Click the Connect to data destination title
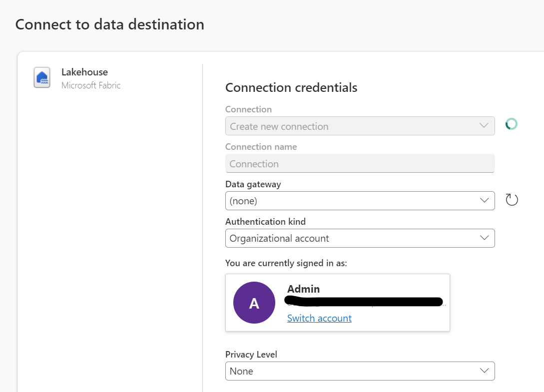This screenshot has width=544, height=392. coord(109,24)
